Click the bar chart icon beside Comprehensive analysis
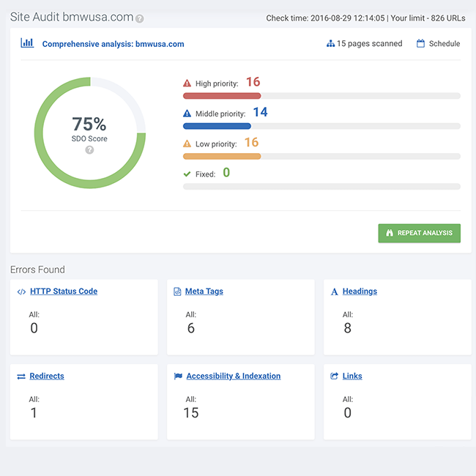 click(27, 43)
